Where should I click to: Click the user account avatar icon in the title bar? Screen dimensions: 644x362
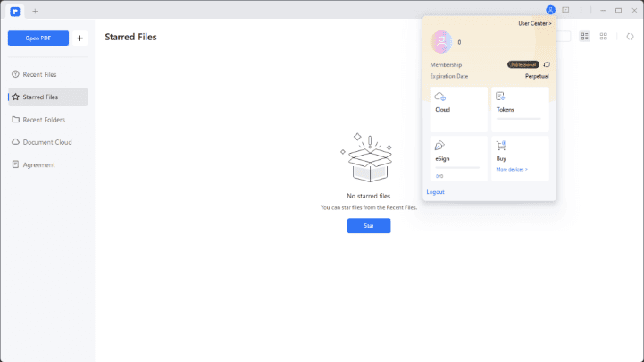(550, 10)
